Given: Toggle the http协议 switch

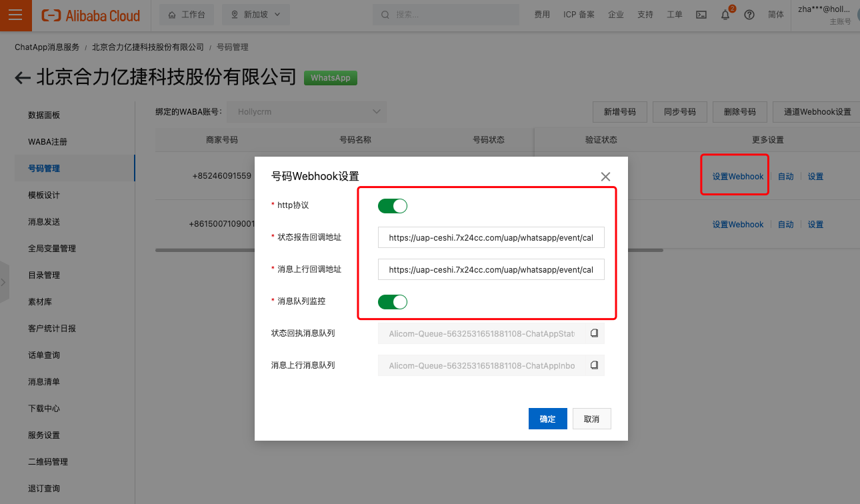Looking at the screenshot, I should pos(393,206).
